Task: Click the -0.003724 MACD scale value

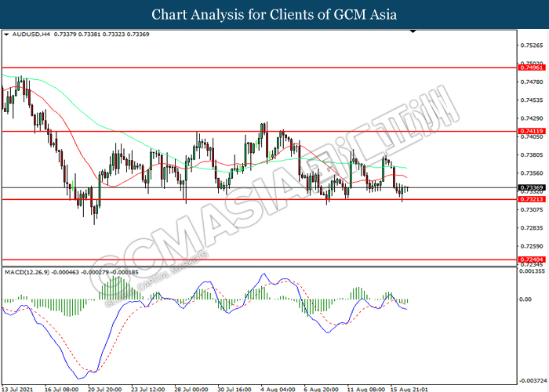Action: (x=533, y=381)
